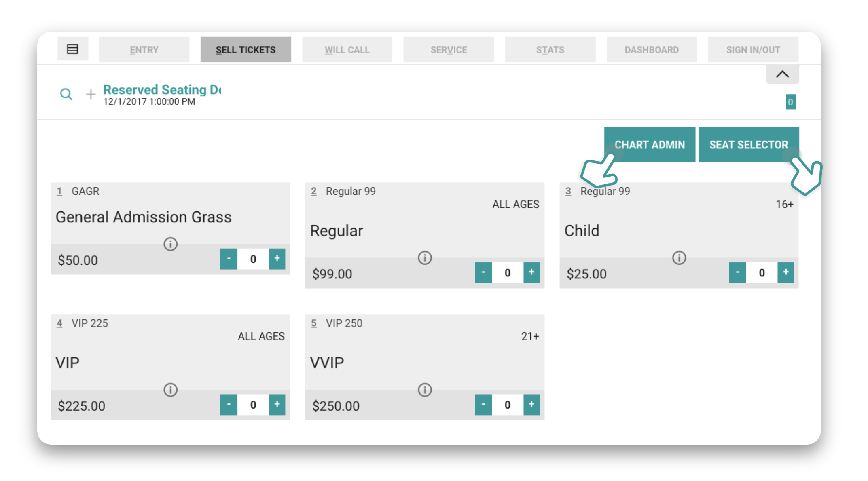The width and height of the screenshot is (868, 481).
Task: Click the plus icon beside event title
Action: (91, 94)
